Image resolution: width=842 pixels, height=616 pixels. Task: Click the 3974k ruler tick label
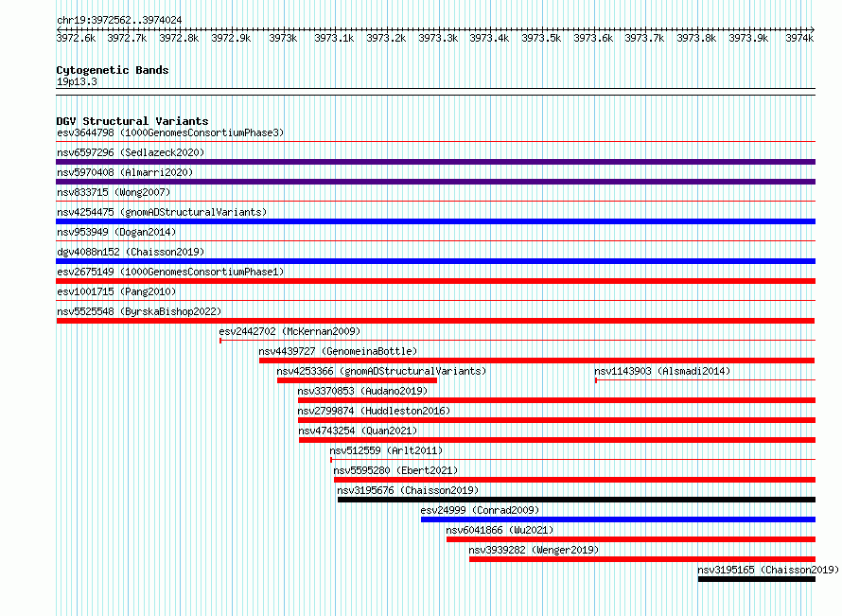tap(799, 38)
